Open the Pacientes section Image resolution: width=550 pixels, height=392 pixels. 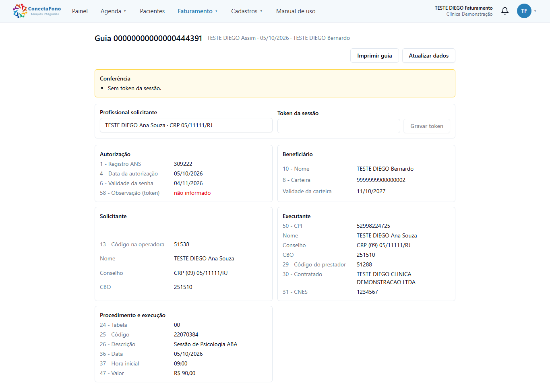pyautogui.click(x=152, y=11)
